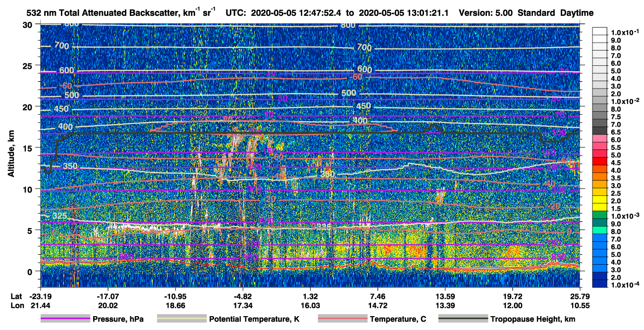Image resolution: width=644 pixels, height=330 pixels.
Task: Click the colorbar label '1.0x10-1'
Action: [x=625, y=32]
